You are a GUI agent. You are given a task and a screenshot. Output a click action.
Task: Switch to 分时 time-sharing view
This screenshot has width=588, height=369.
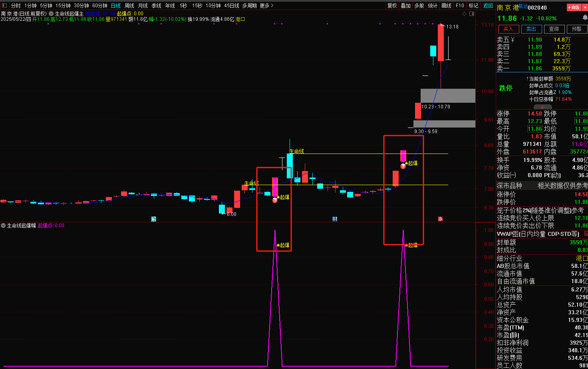16,6
